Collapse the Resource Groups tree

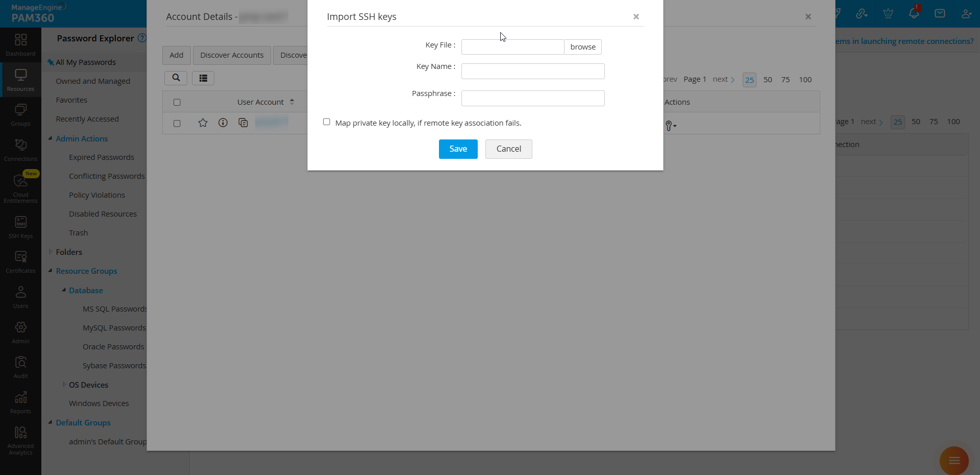pos(51,271)
